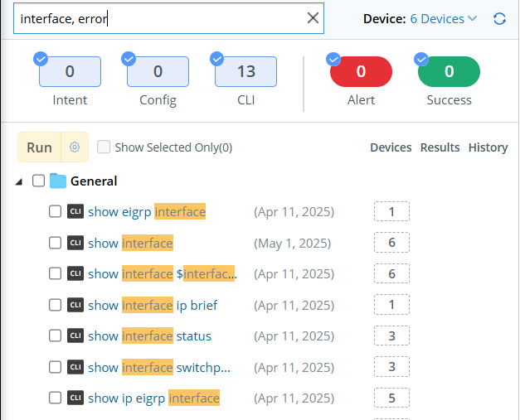This screenshot has height=420, width=520.
Task: Filter by the CLI count of 13
Action: (x=245, y=72)
